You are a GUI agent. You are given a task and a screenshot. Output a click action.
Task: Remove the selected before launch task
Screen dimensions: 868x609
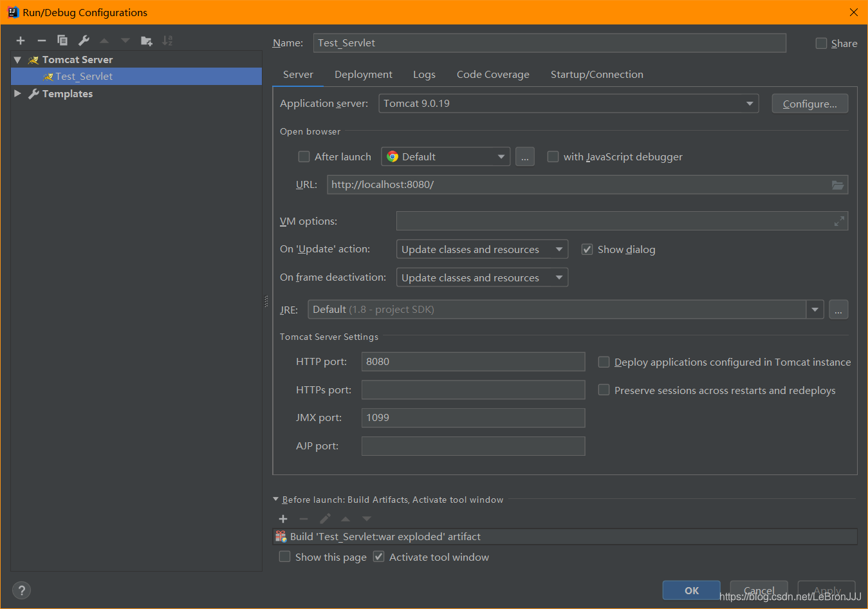pos(304,519)
